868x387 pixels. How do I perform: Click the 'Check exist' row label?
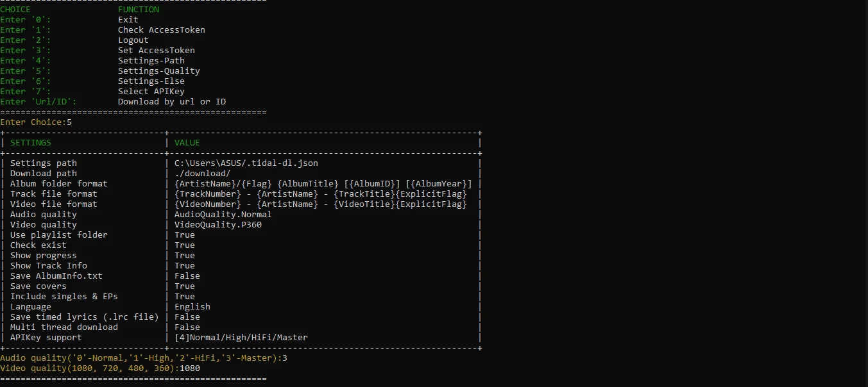(x=38, y=245)
